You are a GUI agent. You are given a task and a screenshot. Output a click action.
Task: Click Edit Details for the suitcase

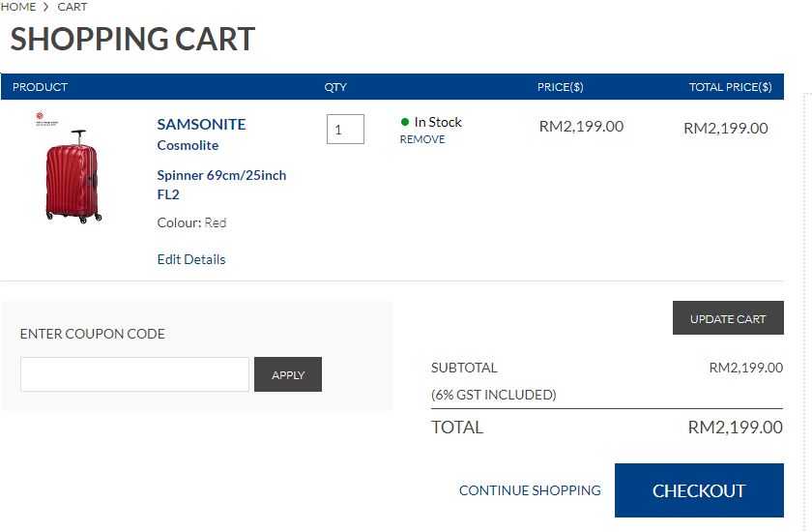[191, 259]
